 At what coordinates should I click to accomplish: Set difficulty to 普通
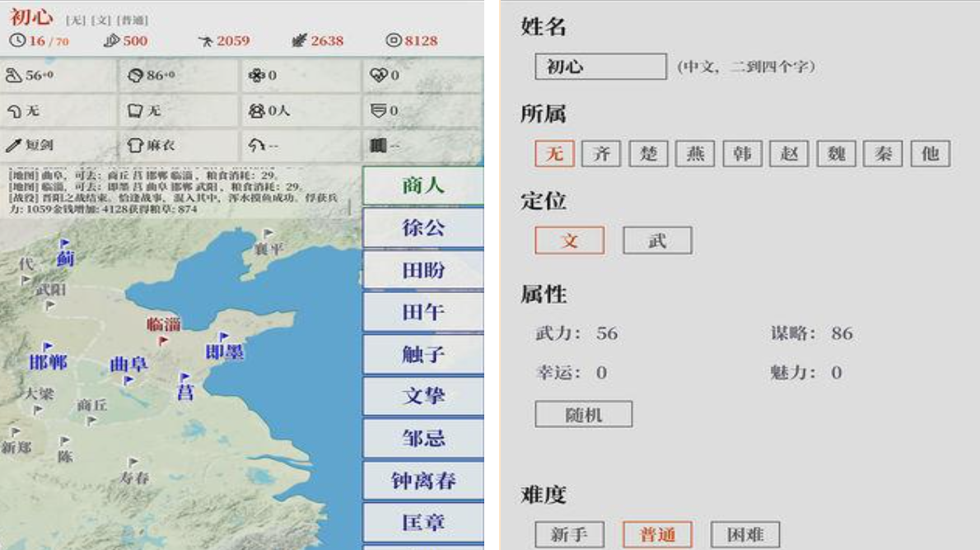(657, 534)
